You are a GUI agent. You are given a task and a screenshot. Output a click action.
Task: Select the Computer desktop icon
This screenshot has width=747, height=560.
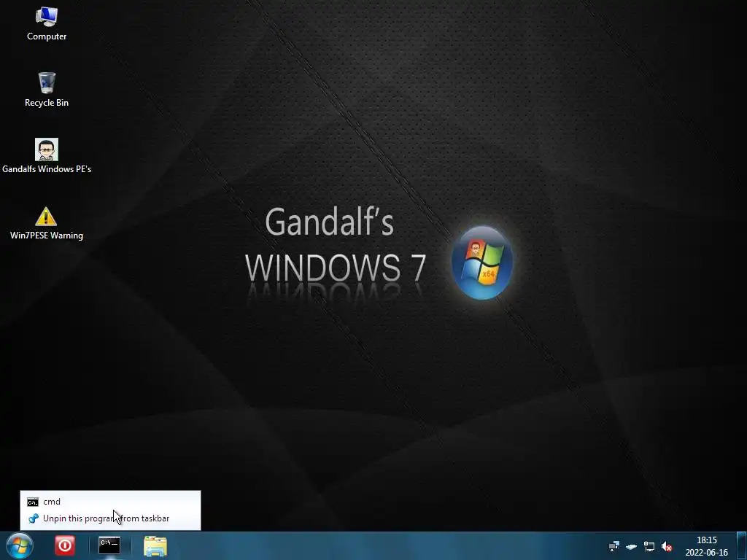point(47,24)
